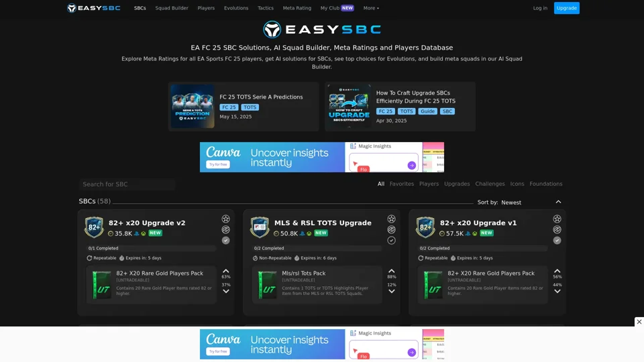Hide the 82+ x20 Upgrade v1 SBC
644x362 pixels.
click(557, 229)
